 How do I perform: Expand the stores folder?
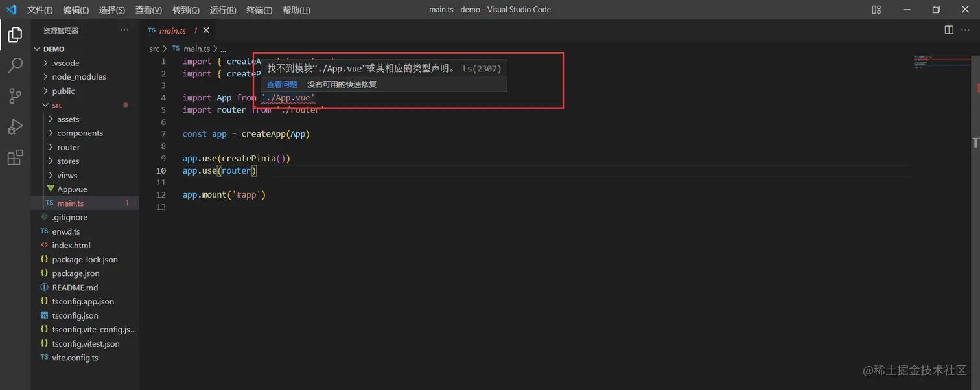click(85, 161)
